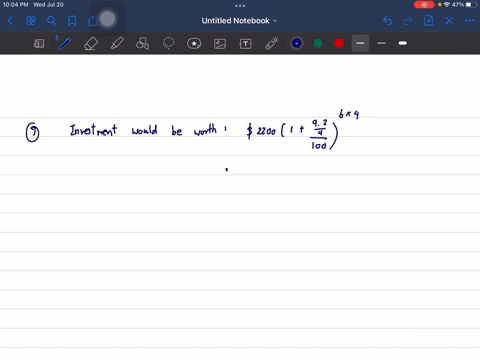Image resolution: width=480 pixels, height=360 pixels.
Task: Choose the green pen color
Action: click(318, 43)
